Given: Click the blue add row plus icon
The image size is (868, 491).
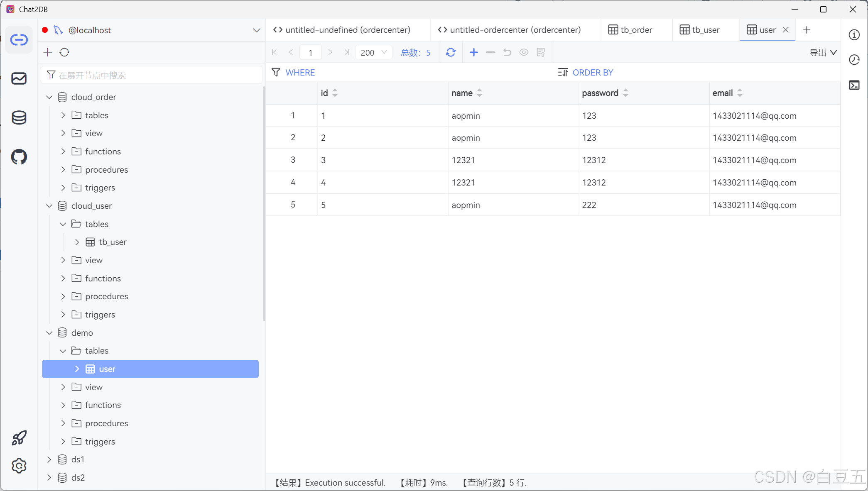Looking at the screenshot, I should pyautogui.click(x=473, y=52).
